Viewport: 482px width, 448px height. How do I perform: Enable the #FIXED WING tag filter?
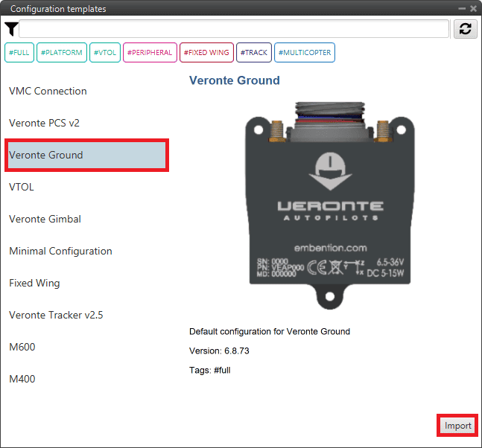pos(206,53)
